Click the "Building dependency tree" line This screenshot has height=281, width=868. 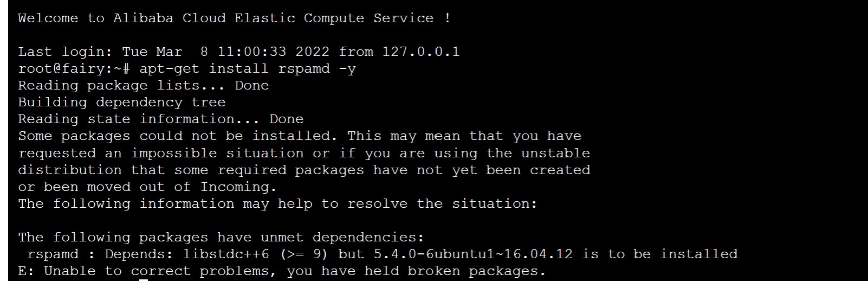coord(121,103)
